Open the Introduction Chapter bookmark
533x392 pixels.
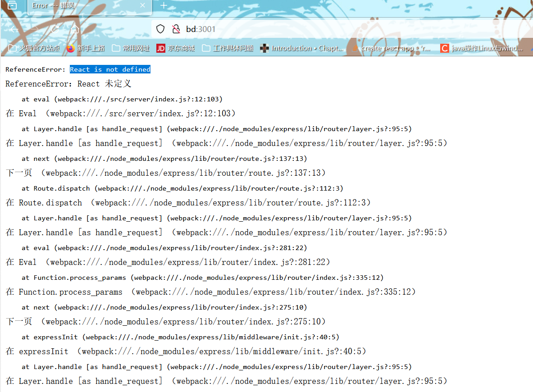pos(302,48)
